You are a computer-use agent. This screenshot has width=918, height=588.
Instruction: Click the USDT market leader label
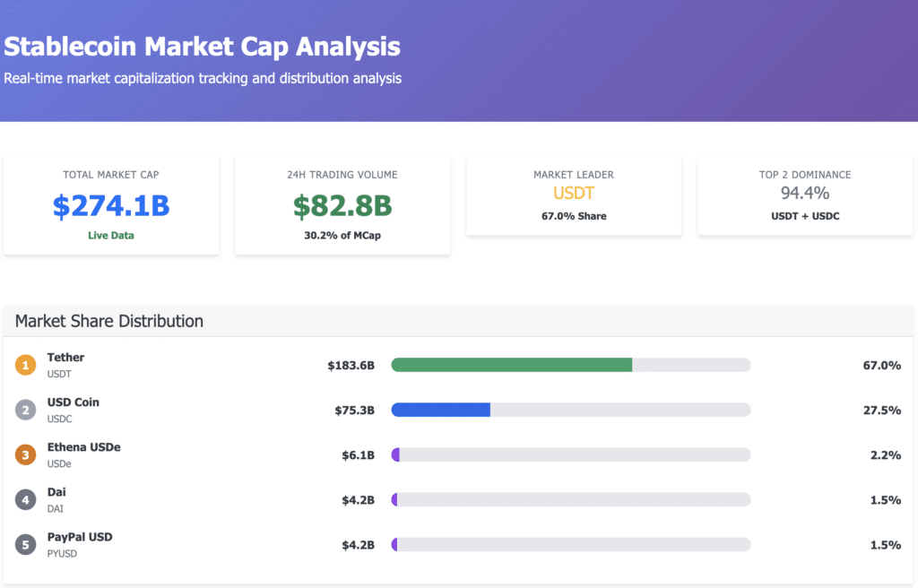coord(574,193)
